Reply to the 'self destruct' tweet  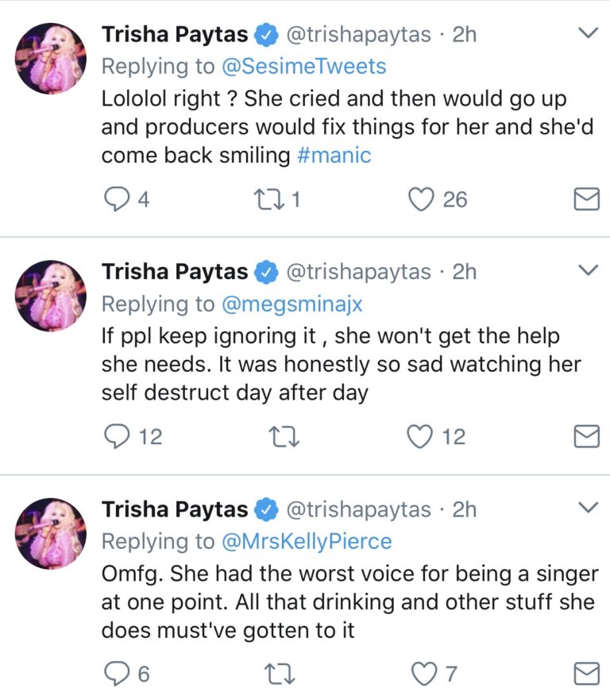[117, 436]
